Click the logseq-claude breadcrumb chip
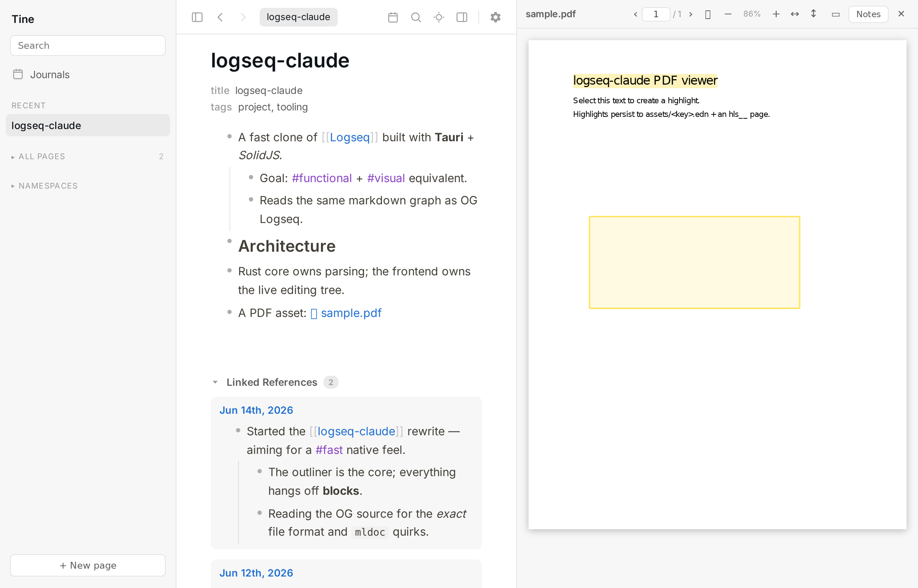This screenshot has height=588, width=918. pos(298,17)
